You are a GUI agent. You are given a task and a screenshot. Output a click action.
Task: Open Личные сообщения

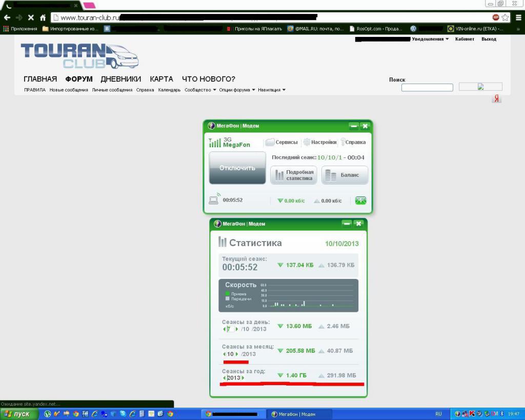[112, 90]
